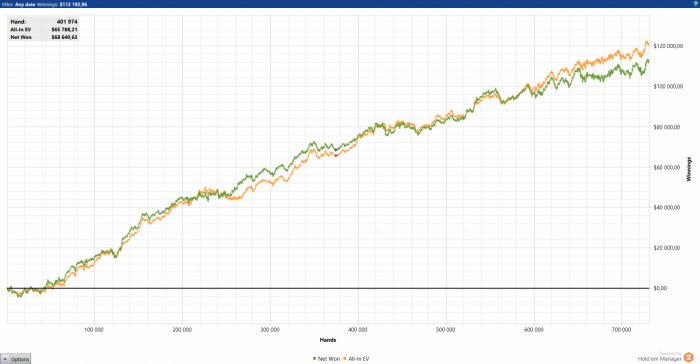700x364 pixels.
Task: Click the Options button arrow icon
Action: [5, 359]
